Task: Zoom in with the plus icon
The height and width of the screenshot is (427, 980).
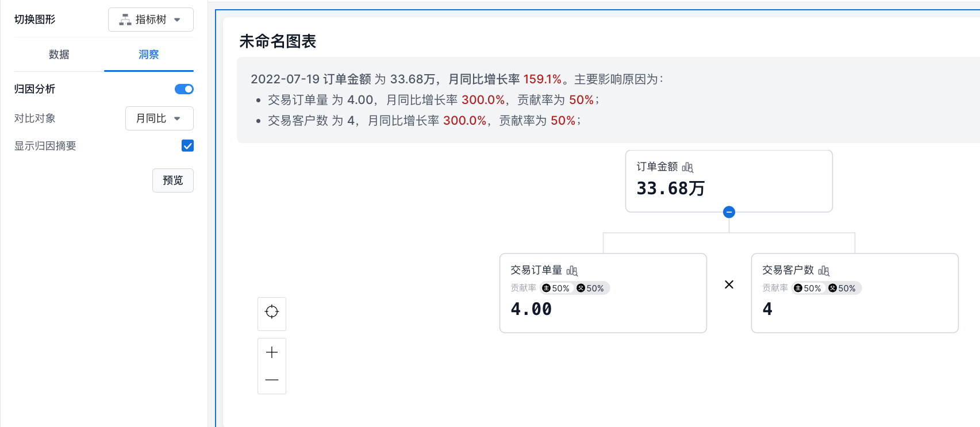Action: 272,352
